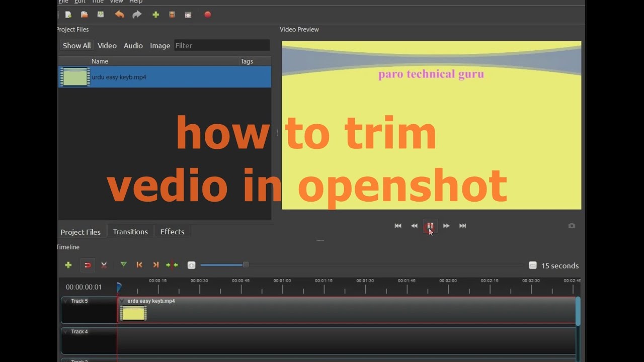Viewport: 644px width, 362px height.
Task: Open the Edit menu
Action: [x=79, y=2]
